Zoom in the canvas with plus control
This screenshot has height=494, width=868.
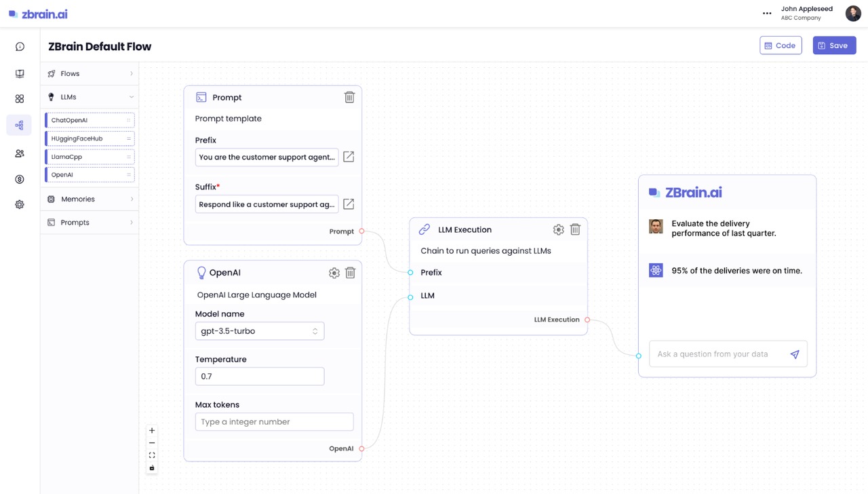152,430
